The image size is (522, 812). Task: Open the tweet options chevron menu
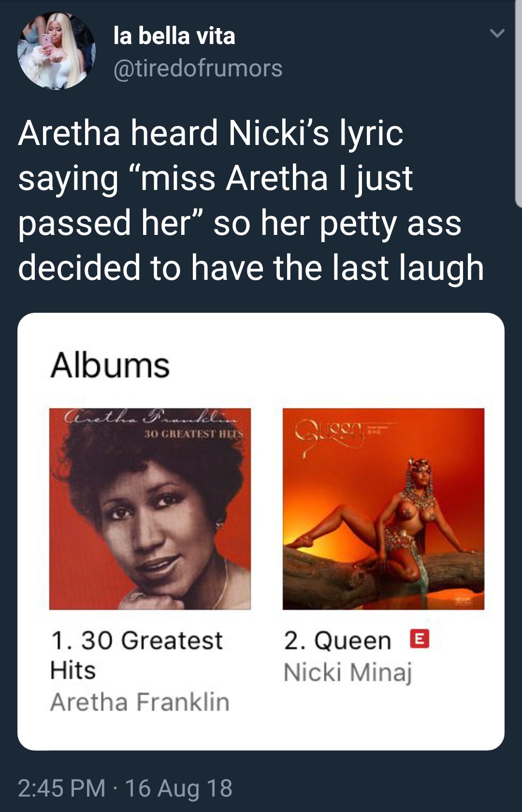point(497,33)
